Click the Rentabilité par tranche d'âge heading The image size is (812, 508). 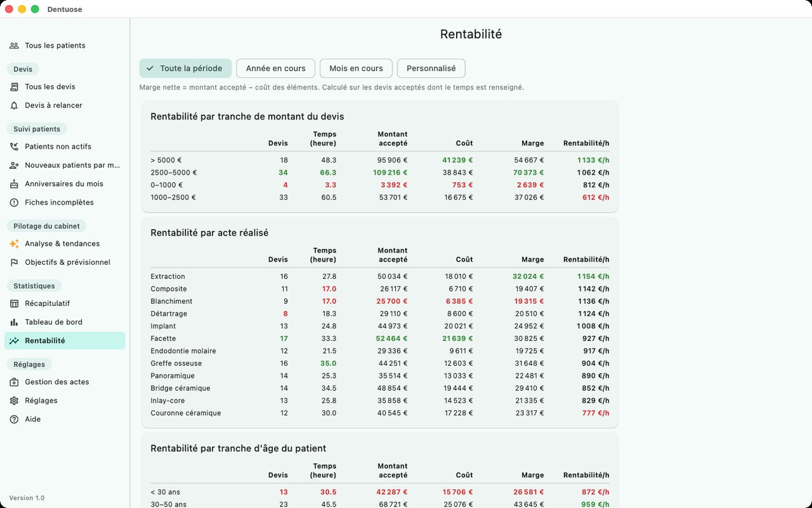coord(239,449)
